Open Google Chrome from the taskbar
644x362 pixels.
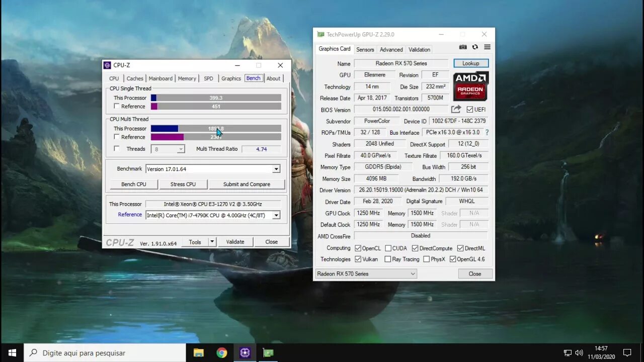(221, 353)
